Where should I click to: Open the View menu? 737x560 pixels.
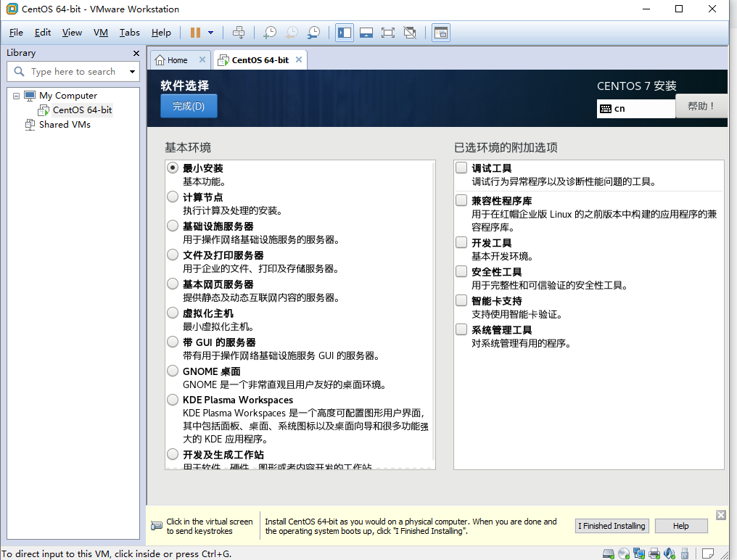pos(72,33)
